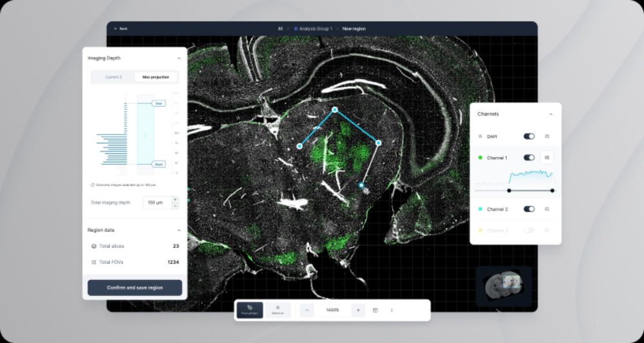Zoom in with the plus button

click(358, 310)
